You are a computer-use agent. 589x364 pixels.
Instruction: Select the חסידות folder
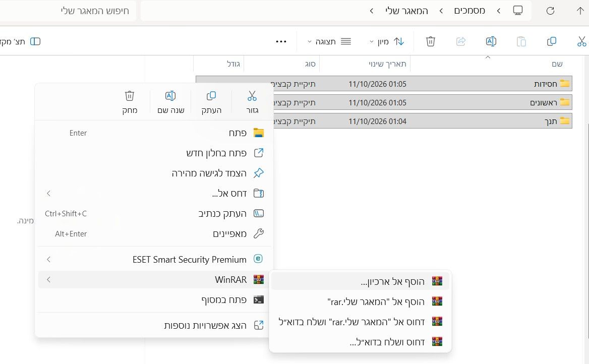384,83
